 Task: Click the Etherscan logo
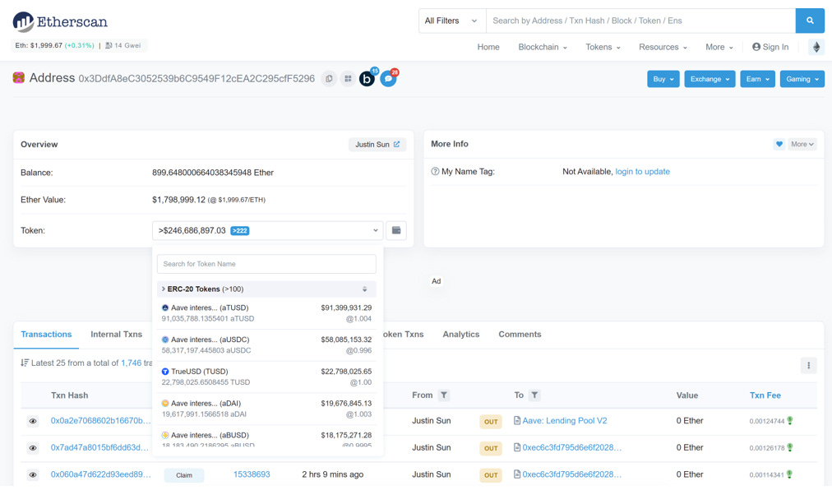(60, 21)
